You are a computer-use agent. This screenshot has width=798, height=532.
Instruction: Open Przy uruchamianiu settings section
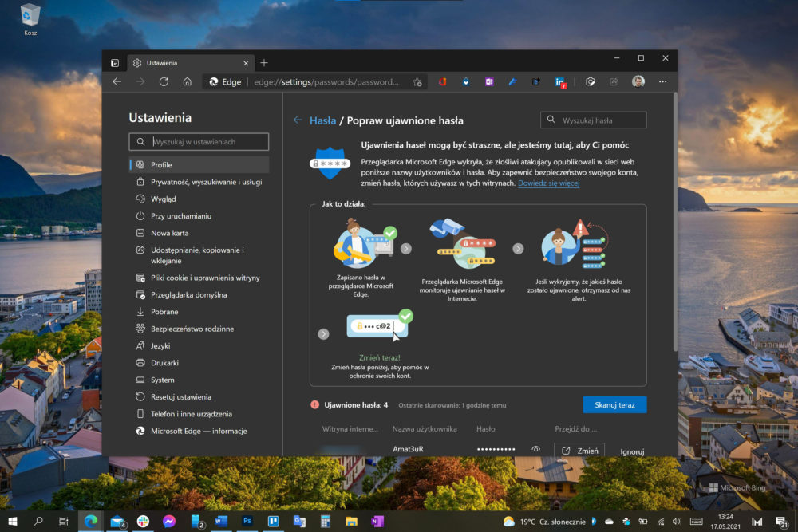pyautogui.click(x=199, y=215)
